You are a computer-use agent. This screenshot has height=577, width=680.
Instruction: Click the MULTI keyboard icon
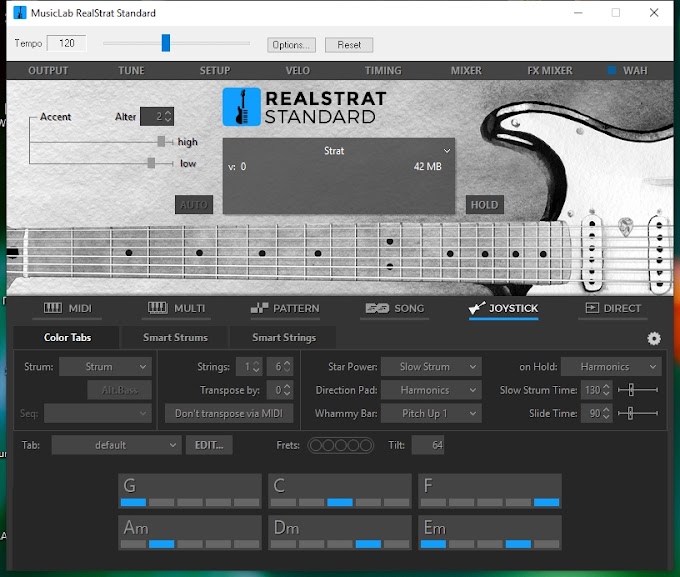pyautogui.click(x=157, y=308)
